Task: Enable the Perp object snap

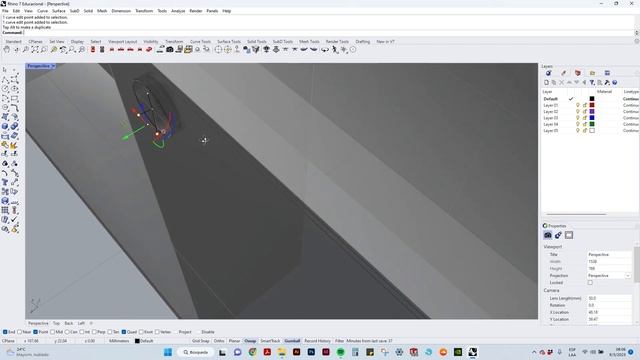Action: pyautogui.click(x=94, y=332)
